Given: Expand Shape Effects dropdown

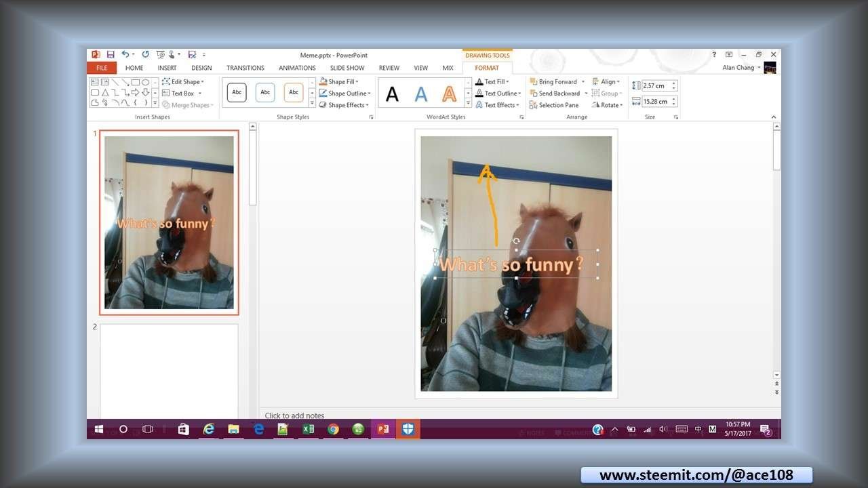Looking at the screenshot, I should [368, 105].
